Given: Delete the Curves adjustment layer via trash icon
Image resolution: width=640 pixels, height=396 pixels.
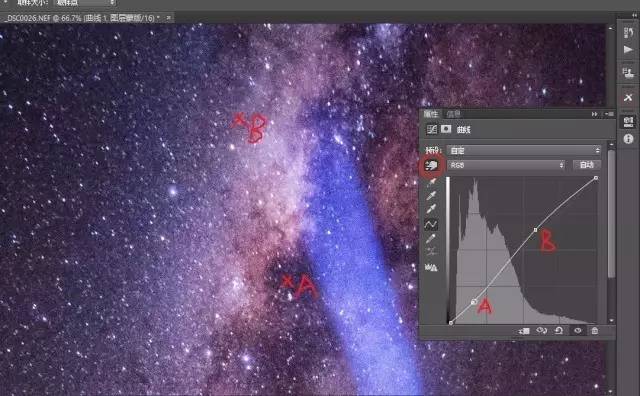Looking at the screenshot, I should click(595, 331).
